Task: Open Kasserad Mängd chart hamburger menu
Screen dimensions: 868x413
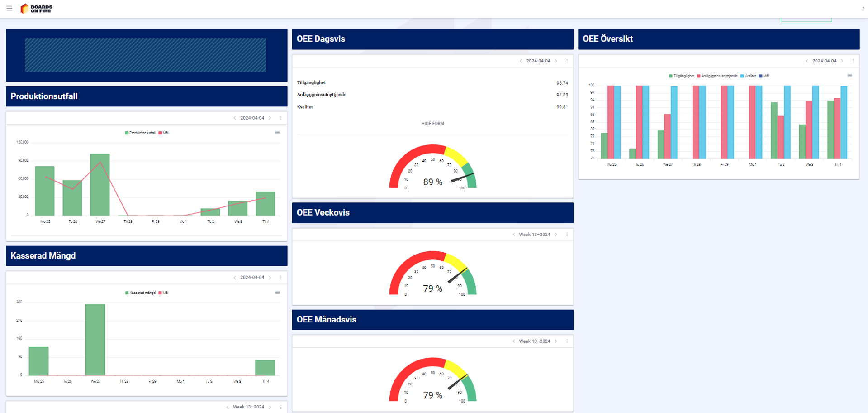Action: click(277, 293)
